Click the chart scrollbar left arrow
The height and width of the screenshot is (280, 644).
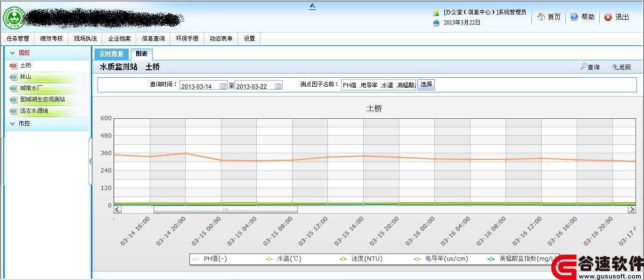click(x=118, y=210)
